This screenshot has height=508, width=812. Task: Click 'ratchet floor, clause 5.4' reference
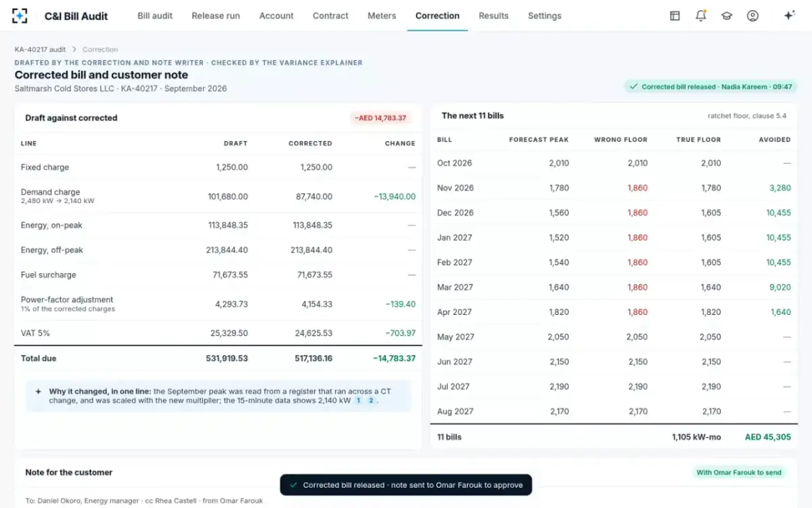click(x=747, y=116)
